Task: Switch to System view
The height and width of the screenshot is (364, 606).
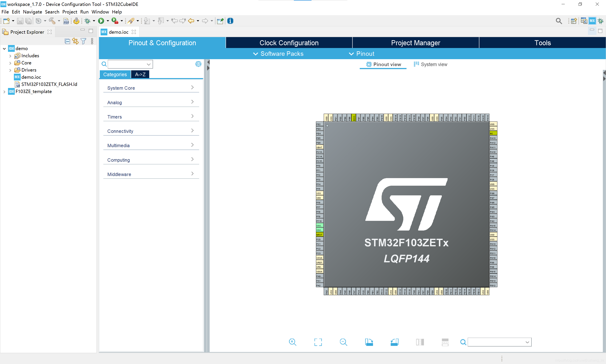Action: [430, 64]
